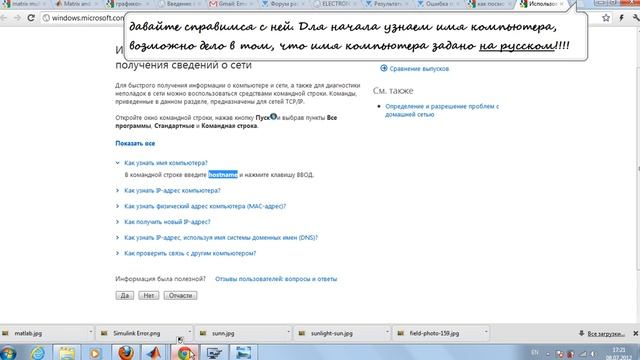The height and width of the screenshot is (360, 640).
Task: Open dropdown arrow for Simulink Error.png download
Action: coord(189,332)
